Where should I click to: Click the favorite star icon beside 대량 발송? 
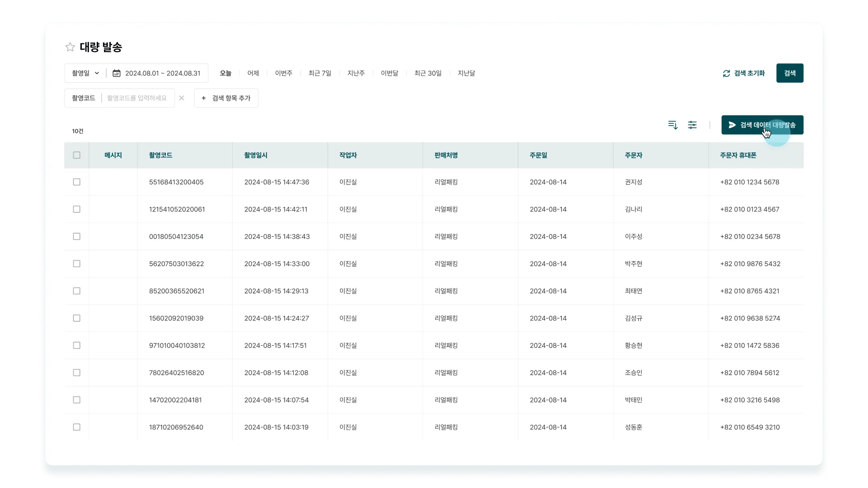point(70,47)
